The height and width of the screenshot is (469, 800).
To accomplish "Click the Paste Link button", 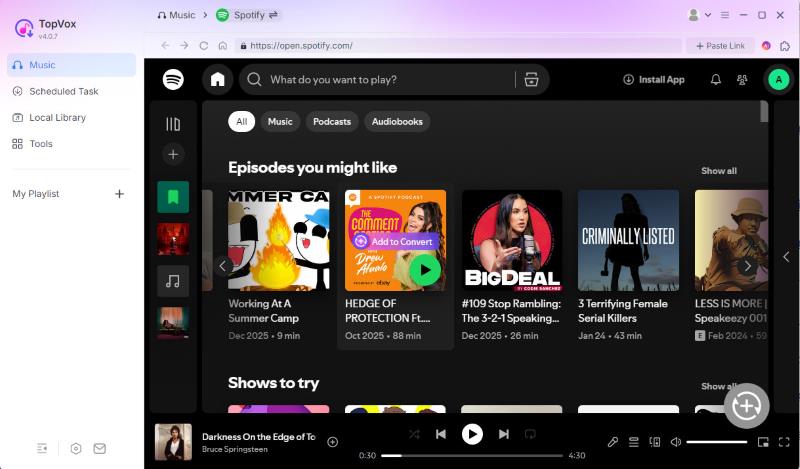I will tap(720, 46).
